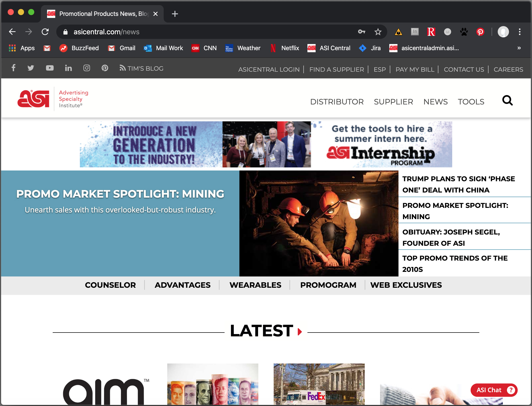Click the ASI Chat button
The height and width of the screenshot is (406, 532).
coord(494,390)
